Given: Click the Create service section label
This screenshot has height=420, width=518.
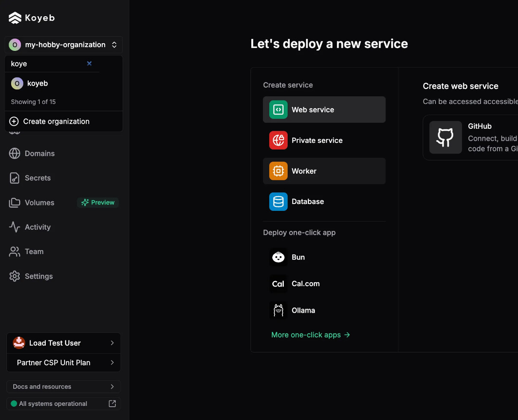Looking at the screenshot, I should tap(288, 85).
